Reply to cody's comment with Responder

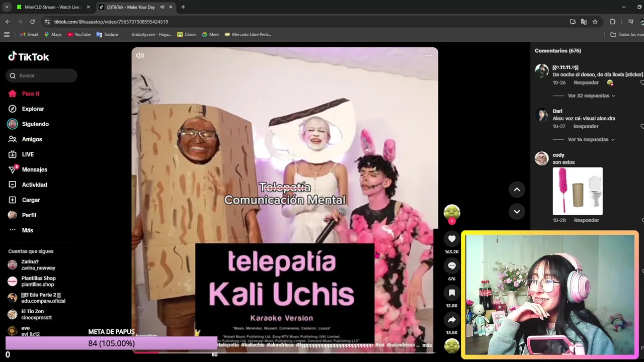point(586,220)
